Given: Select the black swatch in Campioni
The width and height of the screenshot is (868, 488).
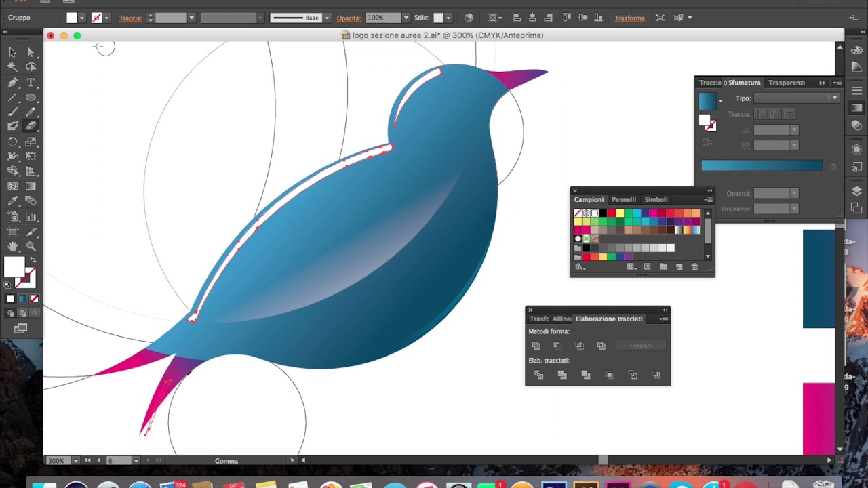Looking at the screenshot, I should (x=603, y=213).
